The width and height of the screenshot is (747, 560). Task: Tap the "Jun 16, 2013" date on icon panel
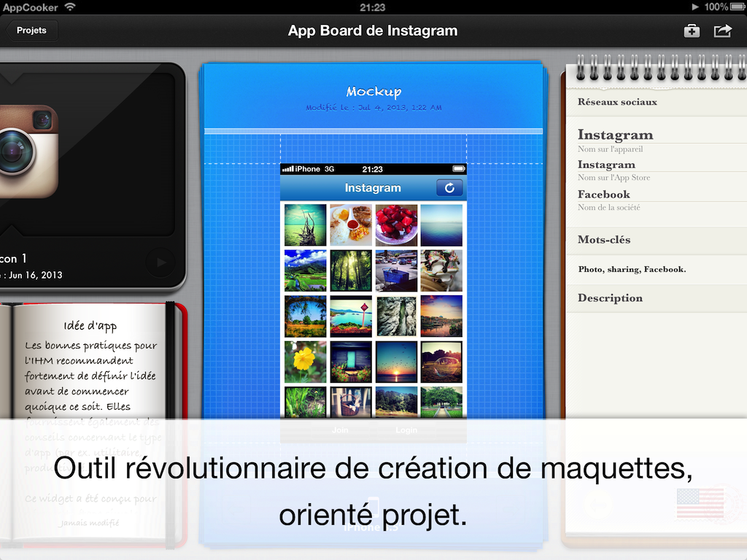35,275
